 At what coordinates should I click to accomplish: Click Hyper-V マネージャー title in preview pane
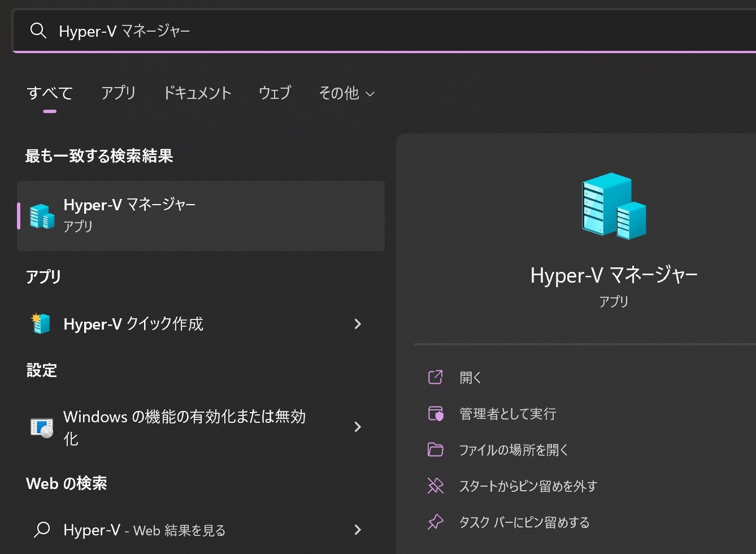click(x=614, y=275)
